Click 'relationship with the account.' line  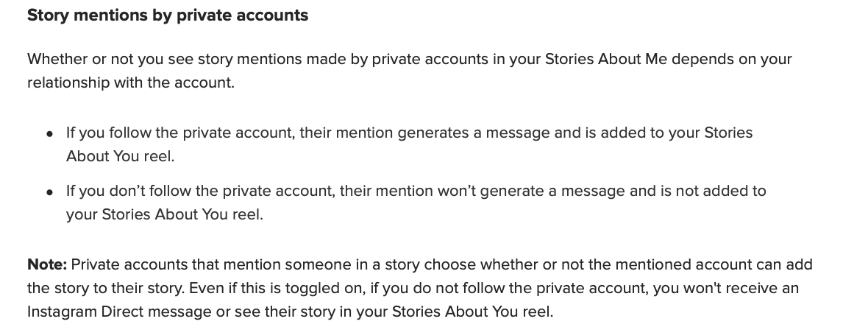click(131, 82)
